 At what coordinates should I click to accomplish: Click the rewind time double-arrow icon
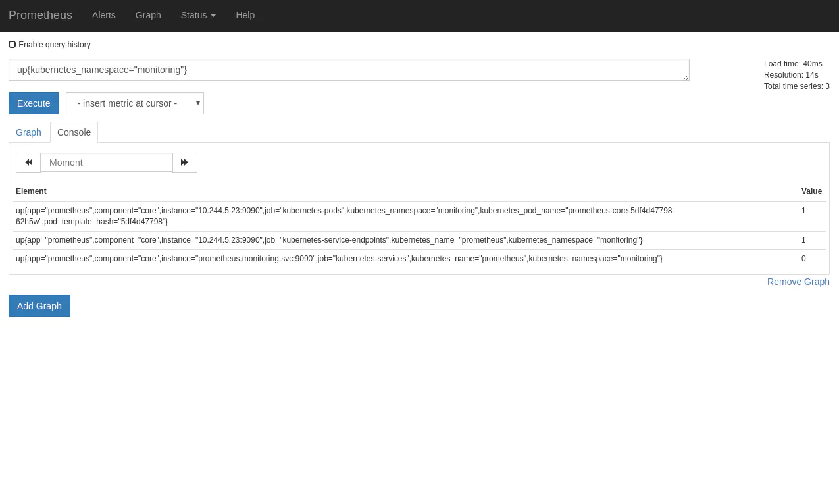(28, 163)
